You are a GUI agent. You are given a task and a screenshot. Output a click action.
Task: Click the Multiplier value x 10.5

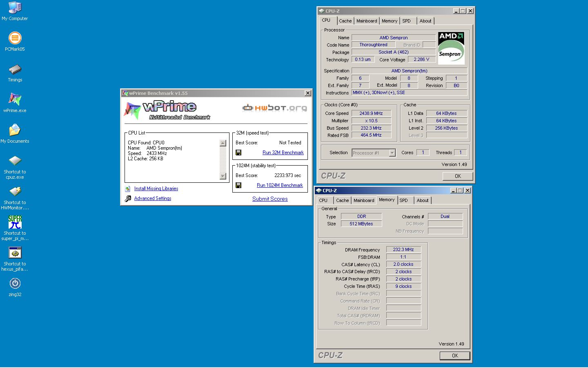click(371, 121)
